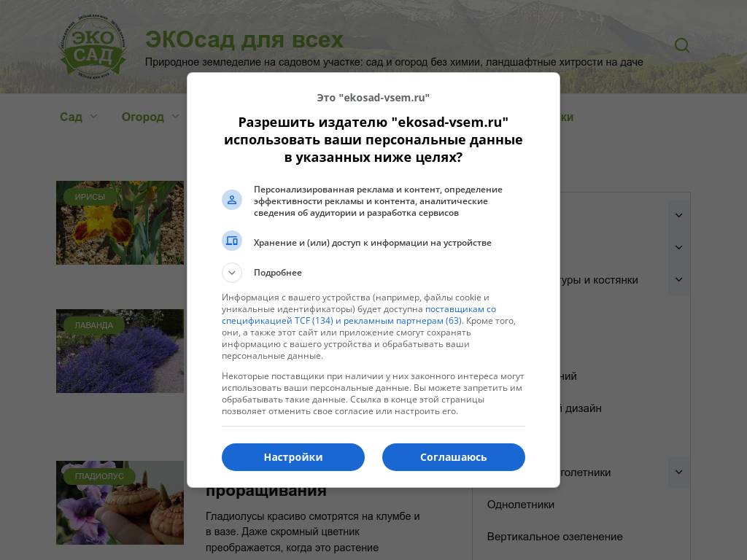This screenshot has height=560, width=747.
Task: Open TCF vendors and ad partners link
Action: (x=359, y=315)
